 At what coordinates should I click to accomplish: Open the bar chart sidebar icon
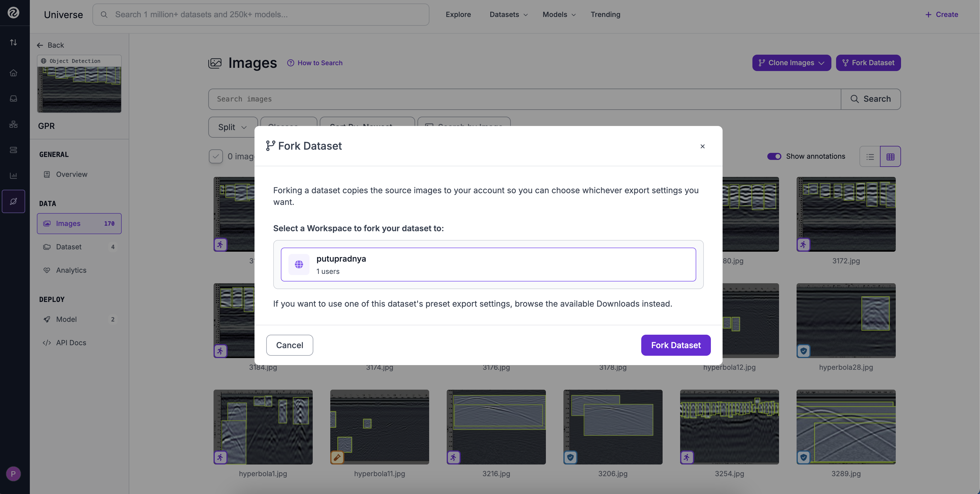click(13, 176)
